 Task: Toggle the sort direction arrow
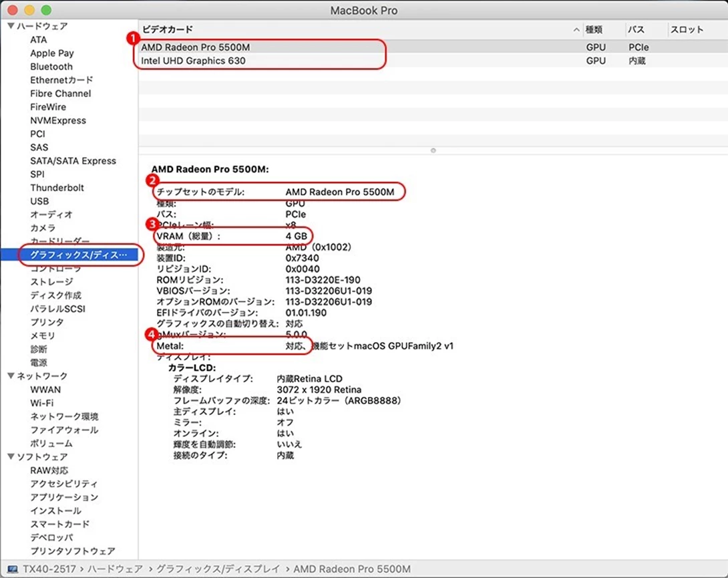[576, 30]
